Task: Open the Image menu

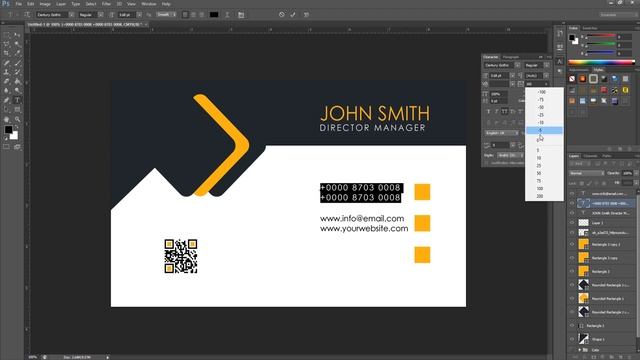Action: 45,4
